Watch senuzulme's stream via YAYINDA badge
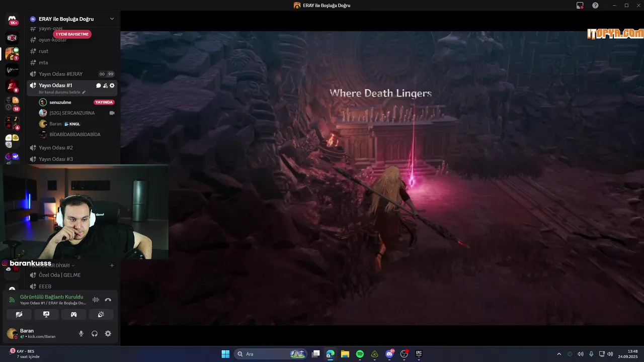Screen dimensions: 644x362 coord(104,102)
